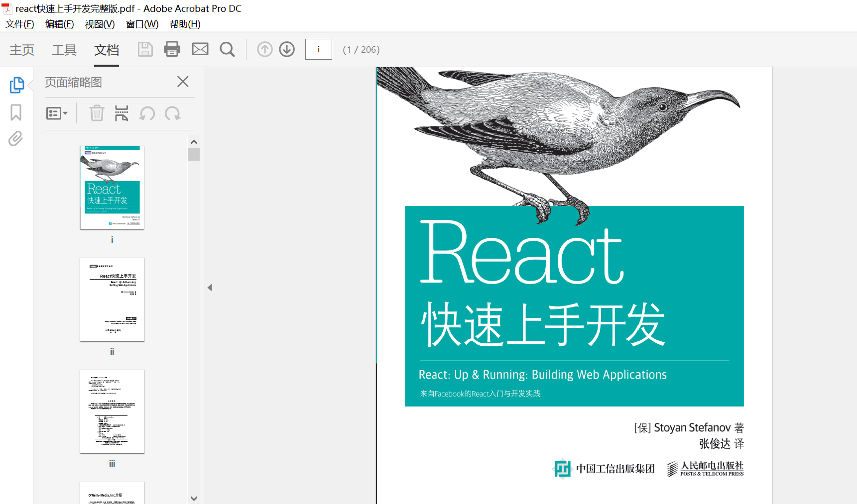Click the 中国工信出版集团 logo

pyautogui.click(x=604, y=468)
